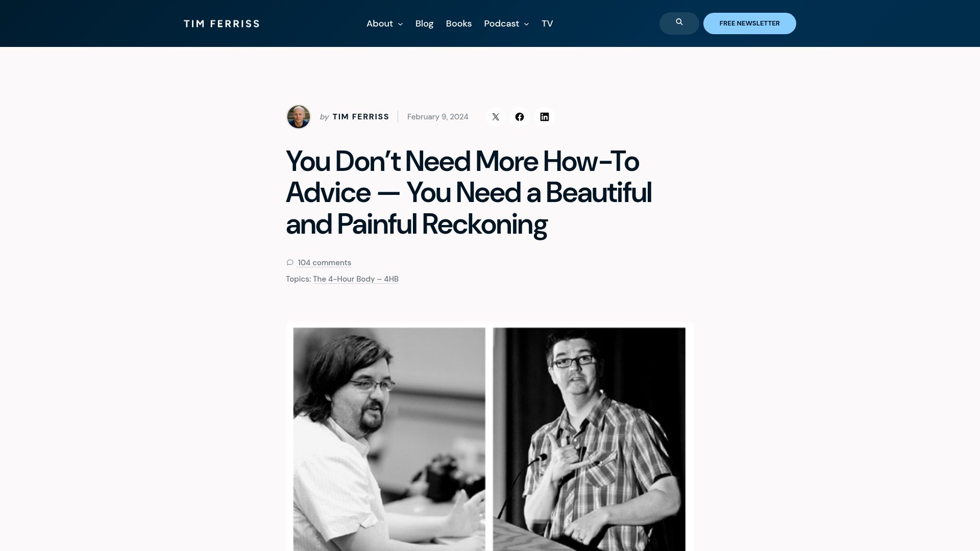980x551 pixels.
Task: Share the post on Facebook
Action: click(519, 117)
